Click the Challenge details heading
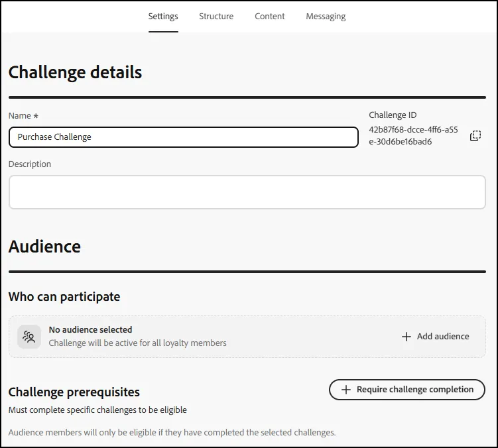The image size is (498, 448). click(x=76, y=72)
